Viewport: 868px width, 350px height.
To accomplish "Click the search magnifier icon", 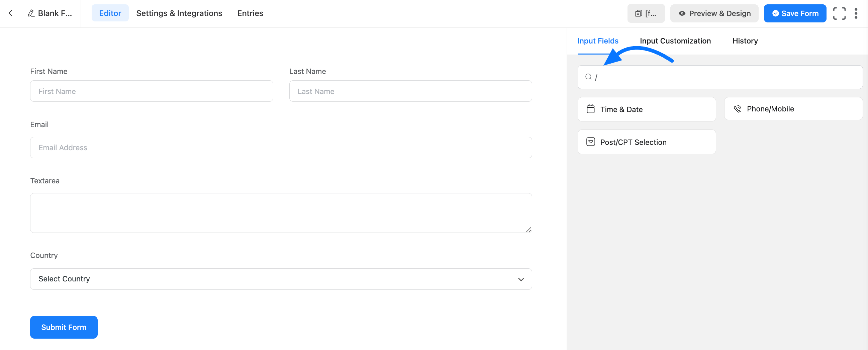I will (x=588, y=77).
